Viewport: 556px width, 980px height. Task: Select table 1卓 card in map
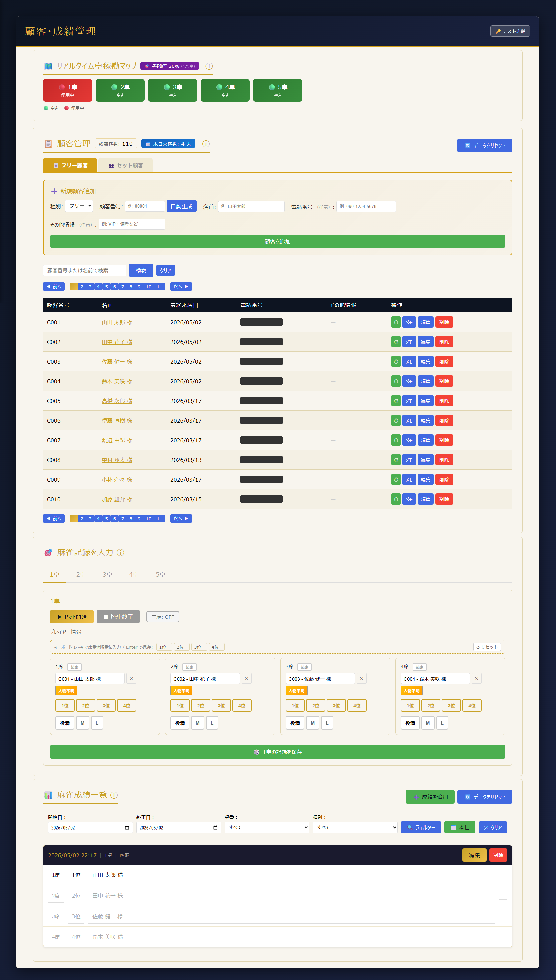pyautogui.click(x=68, y=90)
